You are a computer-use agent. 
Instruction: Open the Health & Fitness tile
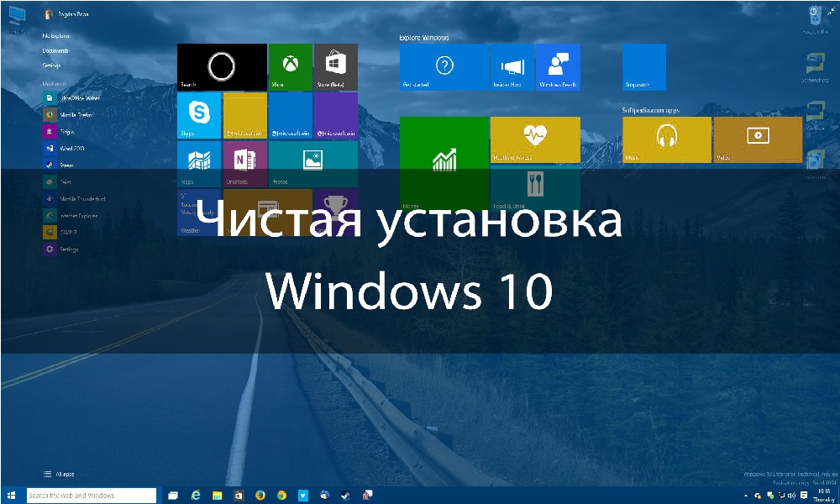click(535, 139)
